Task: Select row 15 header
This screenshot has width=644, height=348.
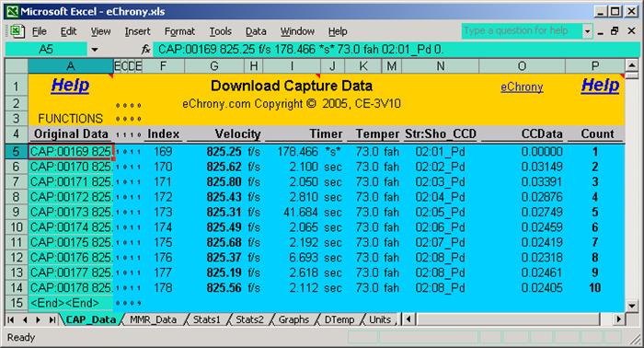Action: coord(16,303)
